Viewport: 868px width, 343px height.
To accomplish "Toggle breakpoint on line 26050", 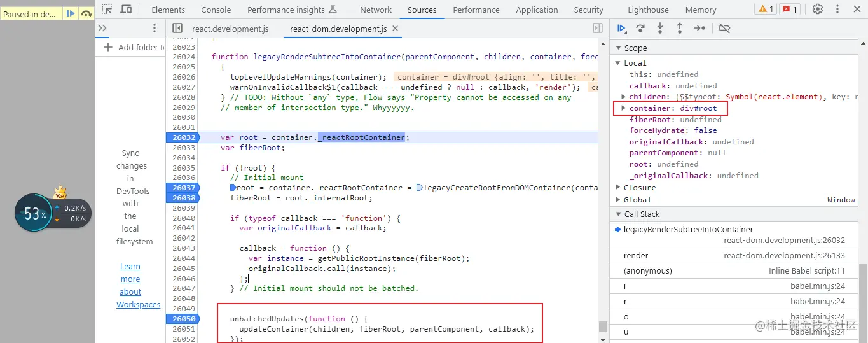I will click(x=183, y=319).
